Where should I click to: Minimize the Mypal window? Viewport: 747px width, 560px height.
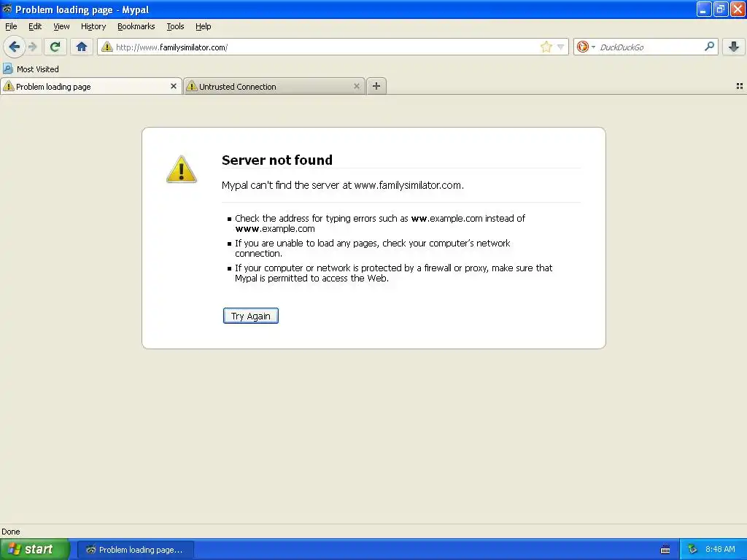[x=704, y=9]
